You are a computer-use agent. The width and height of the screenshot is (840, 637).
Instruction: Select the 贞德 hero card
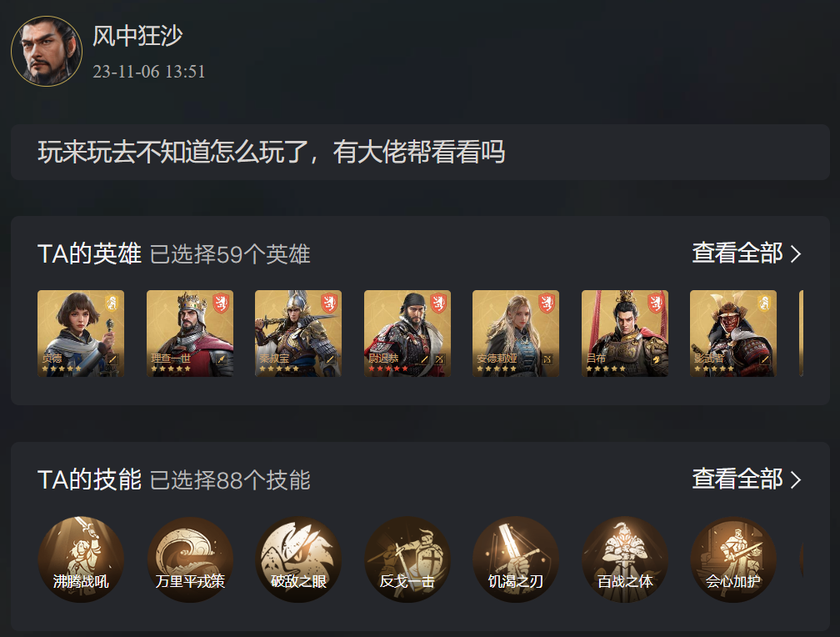(81, 334)
